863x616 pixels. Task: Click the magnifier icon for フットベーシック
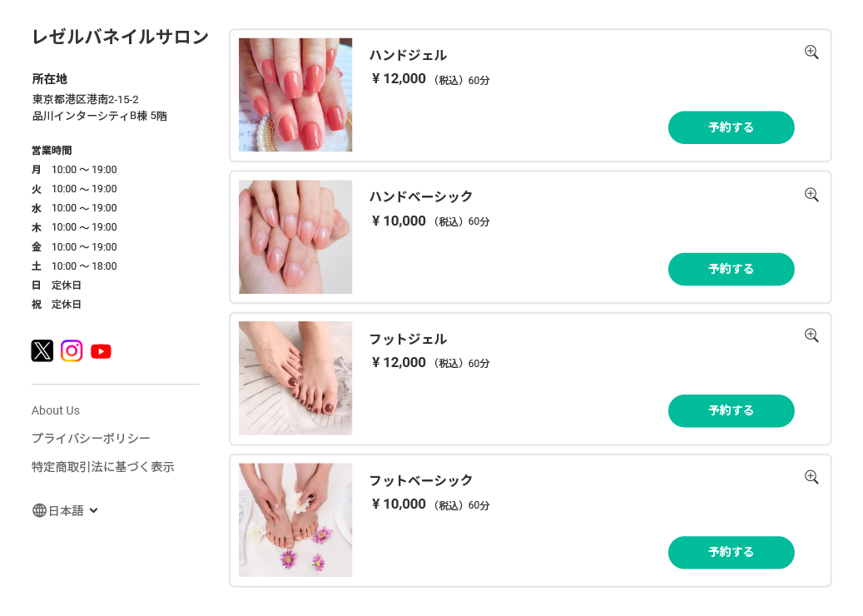click(811, 477)
